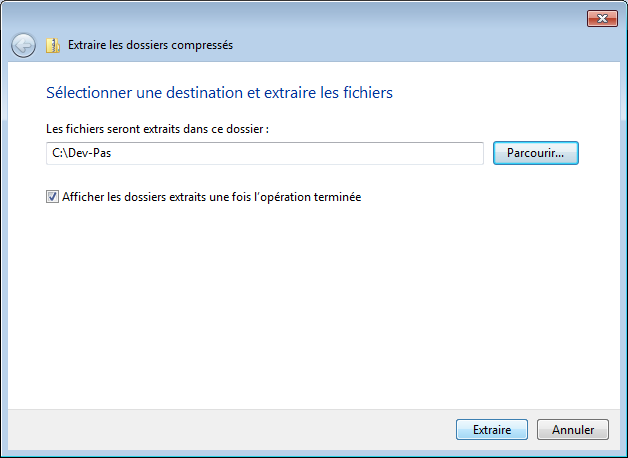628x458 pixels.
Task: Close the extraction wizard with the red X
Action: tap(601, 18)
